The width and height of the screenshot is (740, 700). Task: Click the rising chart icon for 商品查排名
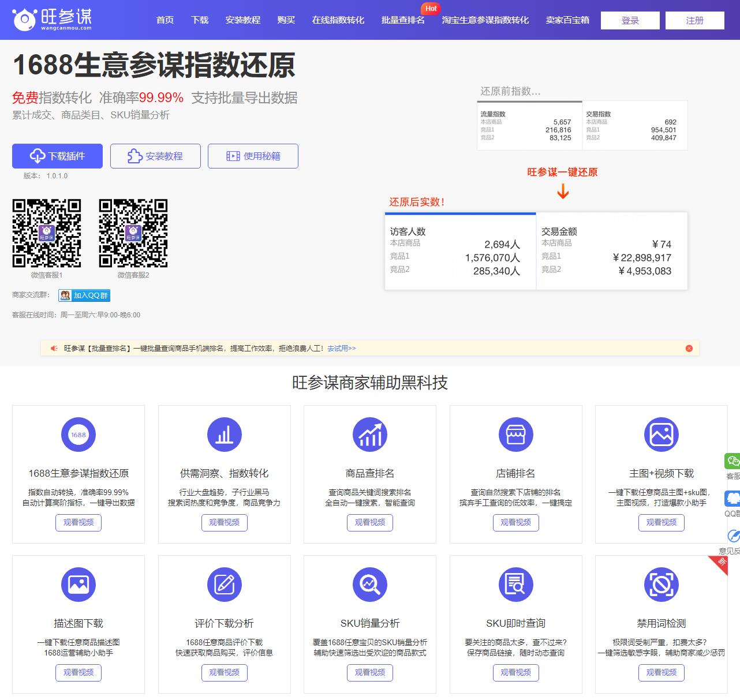[370, 435]
